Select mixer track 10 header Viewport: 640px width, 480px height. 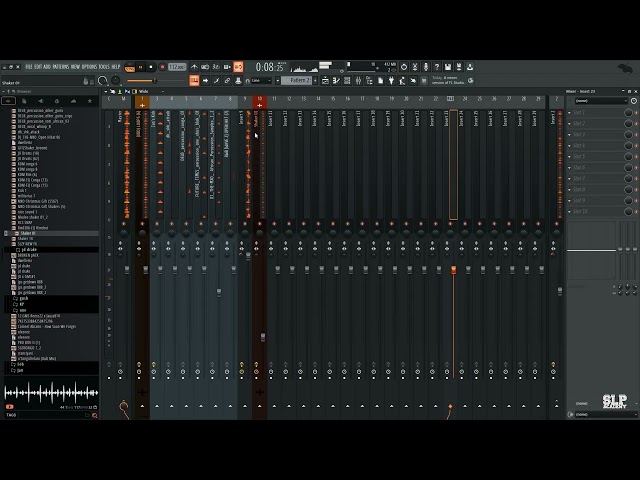tap(260, 102)
